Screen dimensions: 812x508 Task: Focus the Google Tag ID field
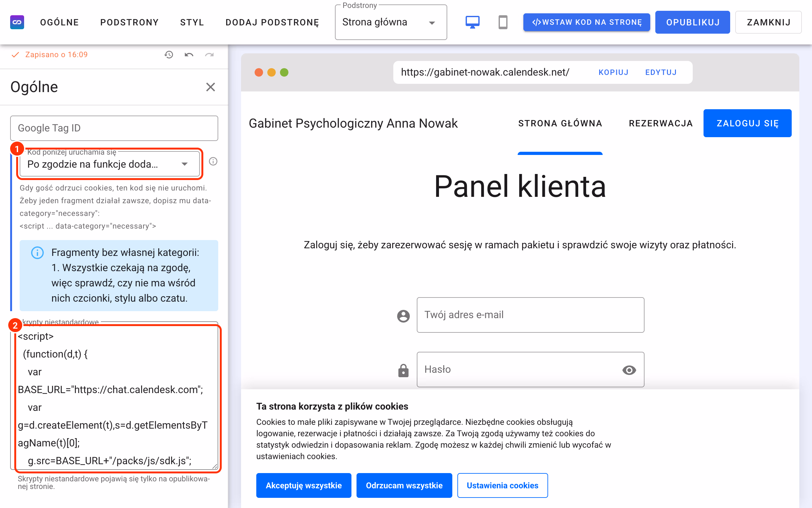coord(114,128)
